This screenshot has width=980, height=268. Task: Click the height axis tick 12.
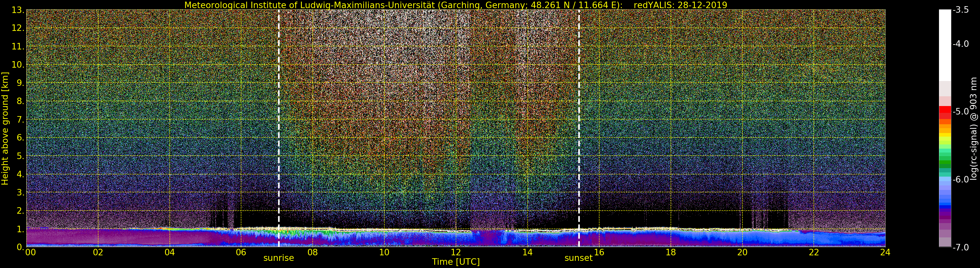coord(18,28)
